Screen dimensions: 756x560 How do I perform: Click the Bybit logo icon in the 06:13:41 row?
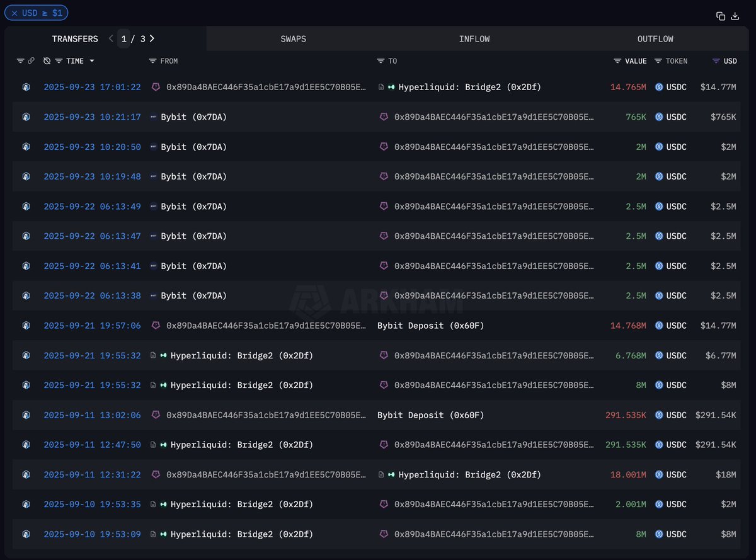(x=154, y=266)
